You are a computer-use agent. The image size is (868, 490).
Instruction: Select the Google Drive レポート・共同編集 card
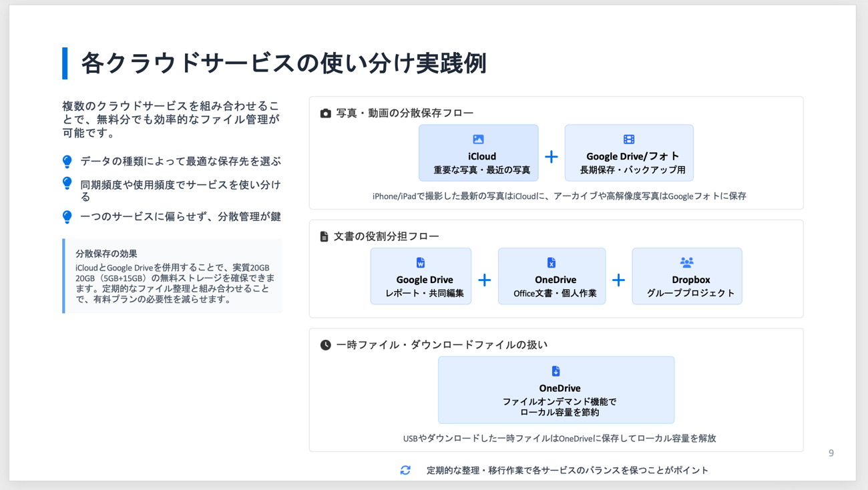tap(421, 276)
